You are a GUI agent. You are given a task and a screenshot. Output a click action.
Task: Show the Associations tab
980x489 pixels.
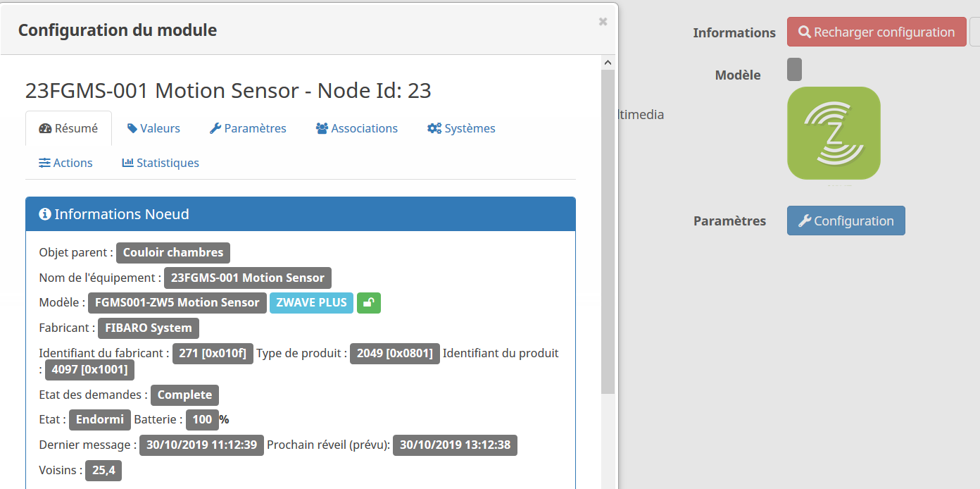point(357,128)
